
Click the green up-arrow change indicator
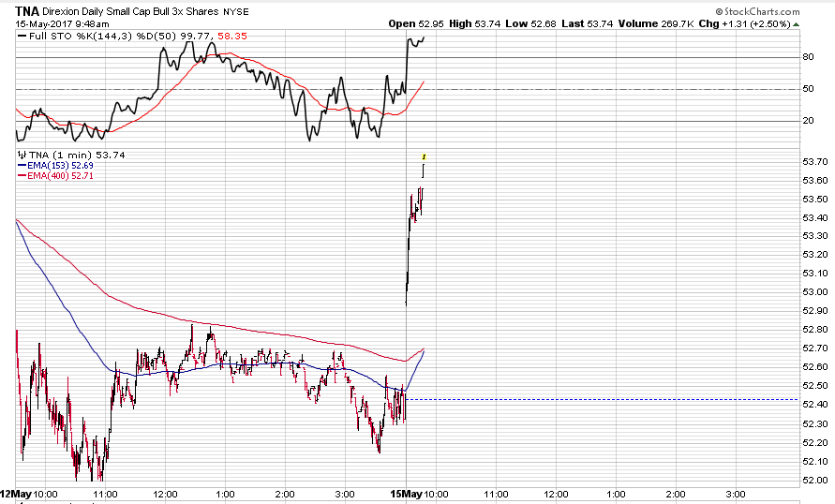tap(797, 24)
